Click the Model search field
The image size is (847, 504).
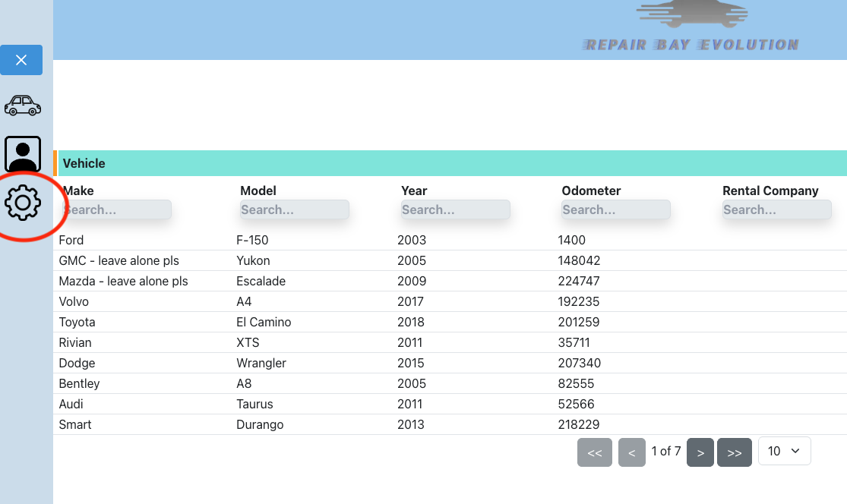pyautogui.click(x=294, y=209)
